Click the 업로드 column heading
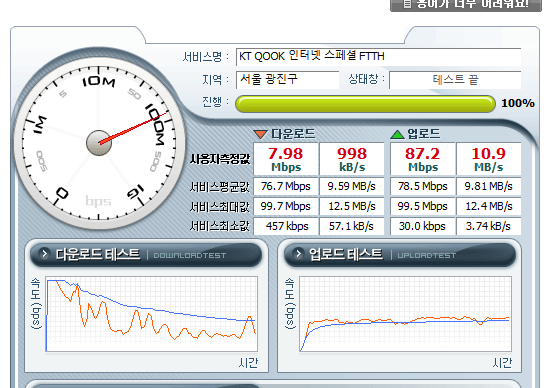This screenshot has width=550, height=388. (423, 134)
